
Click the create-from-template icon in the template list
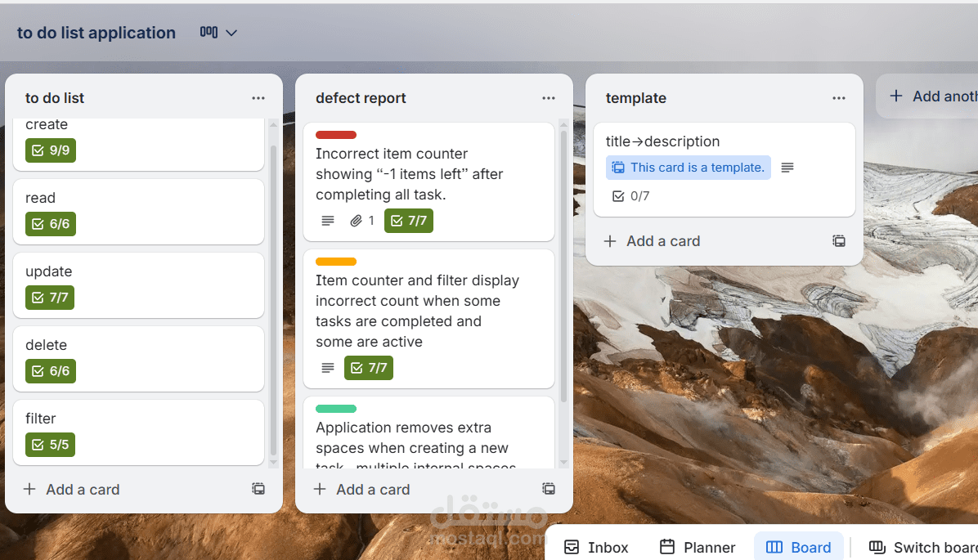[839, 240]
